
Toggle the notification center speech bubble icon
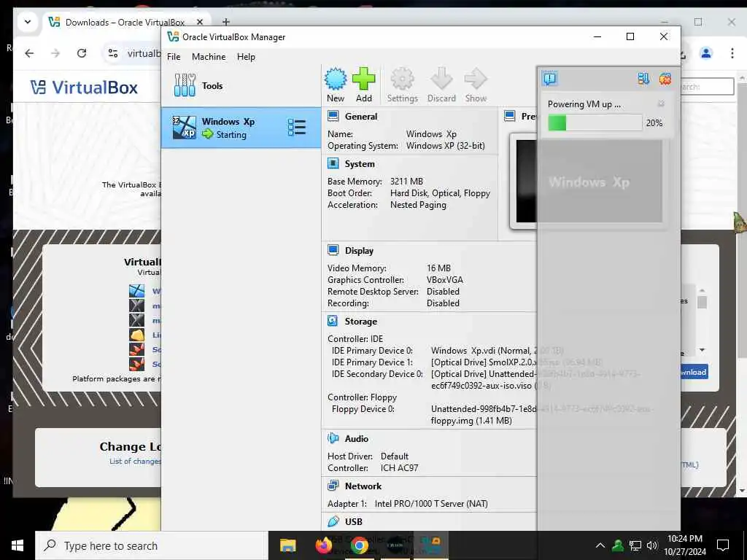pyautogui.click(x=550, y=79)
